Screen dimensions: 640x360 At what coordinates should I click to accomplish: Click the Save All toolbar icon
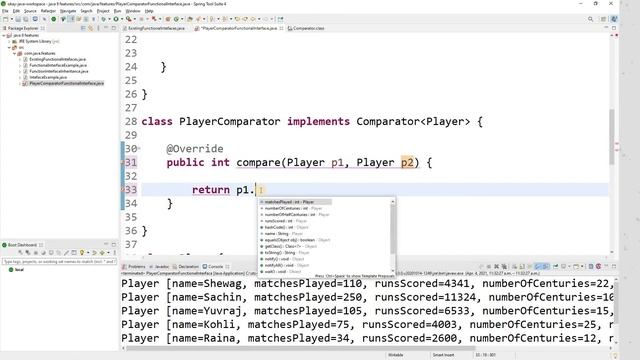(26, 19)
